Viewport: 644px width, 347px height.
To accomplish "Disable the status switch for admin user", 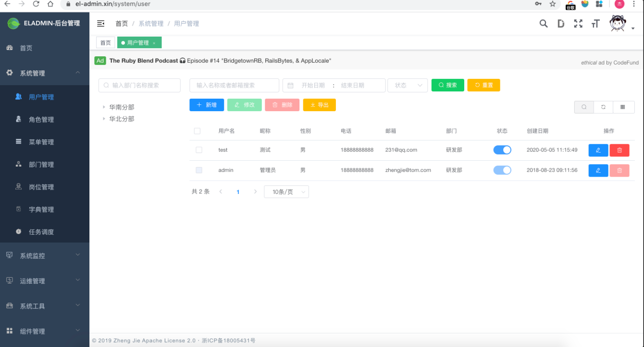I will click(502, 170).
